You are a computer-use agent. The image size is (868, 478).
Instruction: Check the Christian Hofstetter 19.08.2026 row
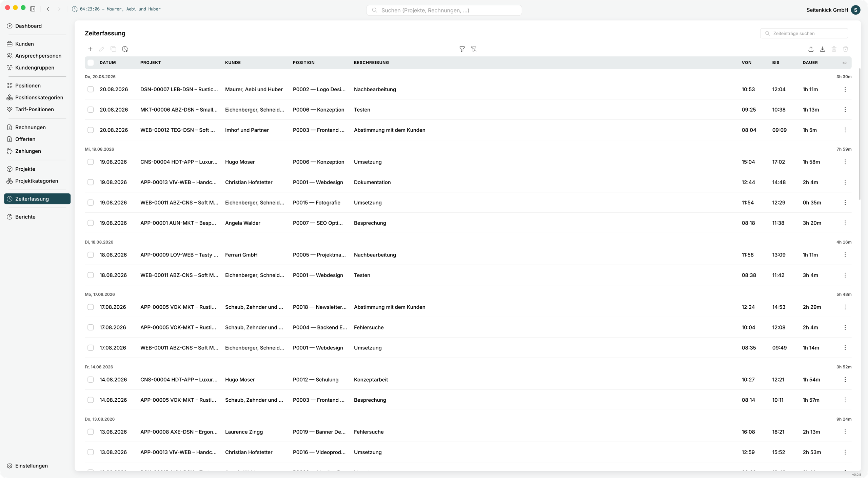point(91,182)
